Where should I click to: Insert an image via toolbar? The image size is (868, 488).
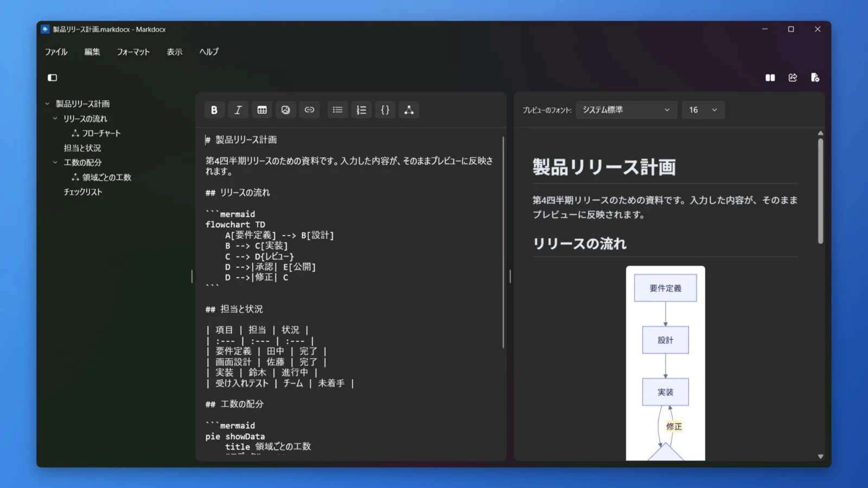pyautogui.click(x=286, y=110)
